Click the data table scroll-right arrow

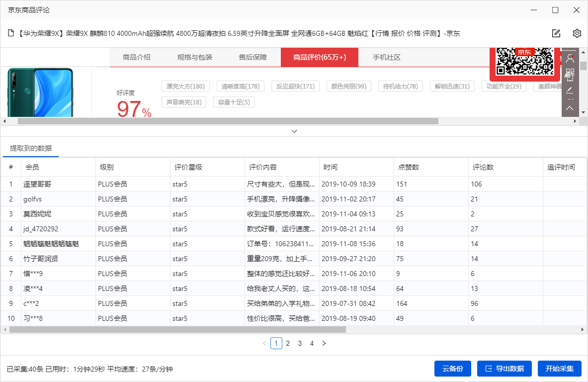pyautogui.click(x=582, y=329)
